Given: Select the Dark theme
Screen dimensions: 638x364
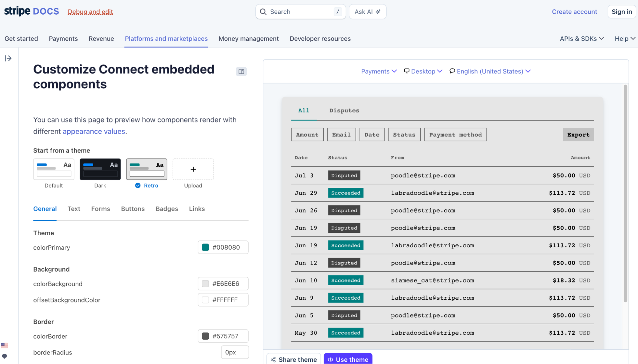Looking at the screenshot, I should (100, 169).
